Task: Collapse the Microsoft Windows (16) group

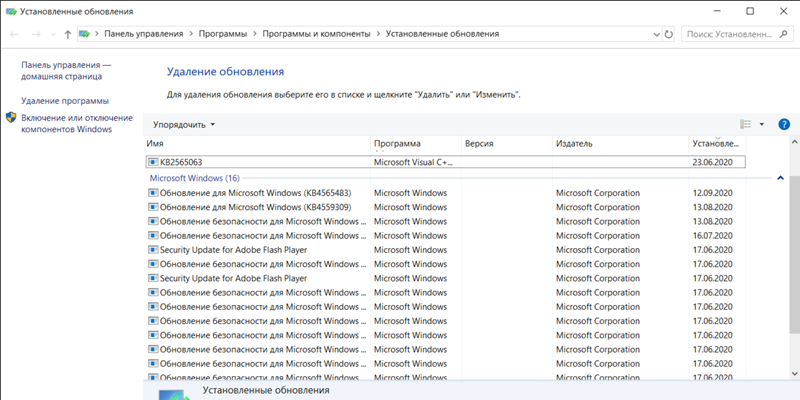Action: pos(780,178)
